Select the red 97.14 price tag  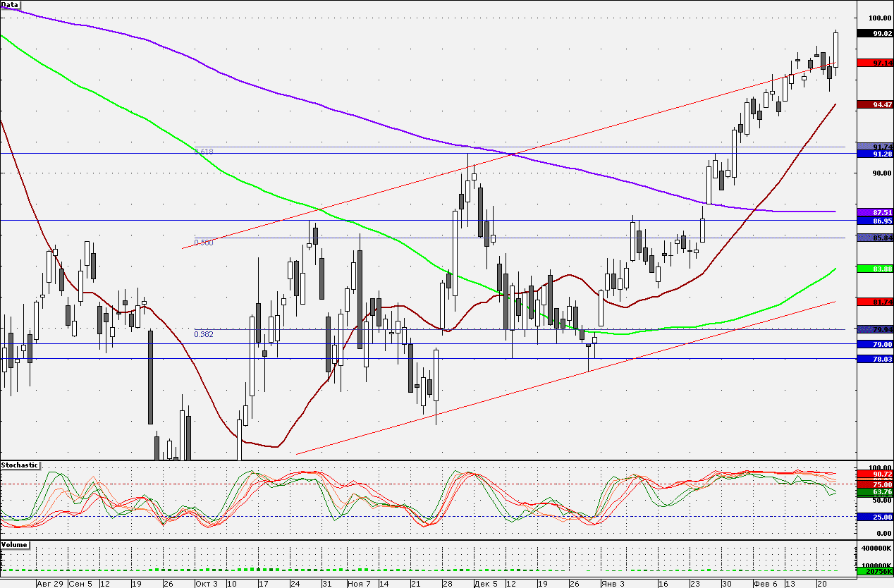pyautogui.click(x=874, y=63)
